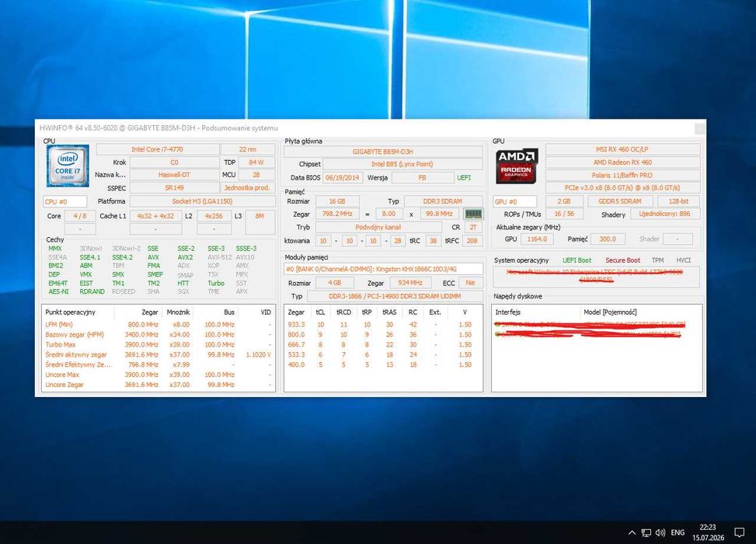The height and width of the screenshot is (544, 756).
Task: Click the DDR3 SDRAM type field
Action: pyautogui.click(x=443, y=201)
